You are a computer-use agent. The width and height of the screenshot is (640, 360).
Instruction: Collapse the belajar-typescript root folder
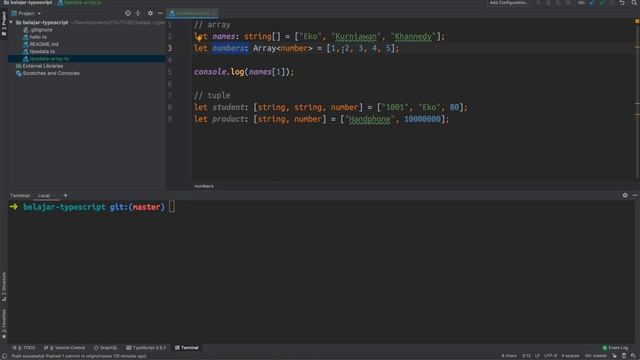[11, 22]
